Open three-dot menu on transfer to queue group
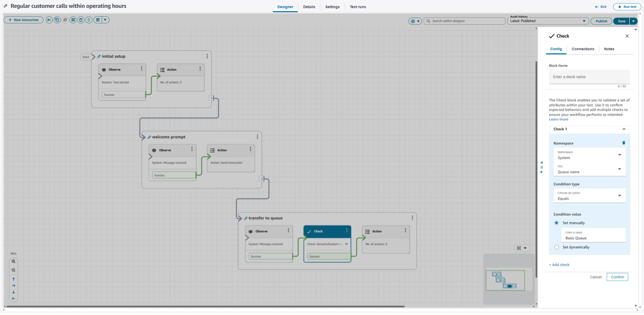This screenshot has height=315, width=644. pyautogui.click(x=412, y=218)
